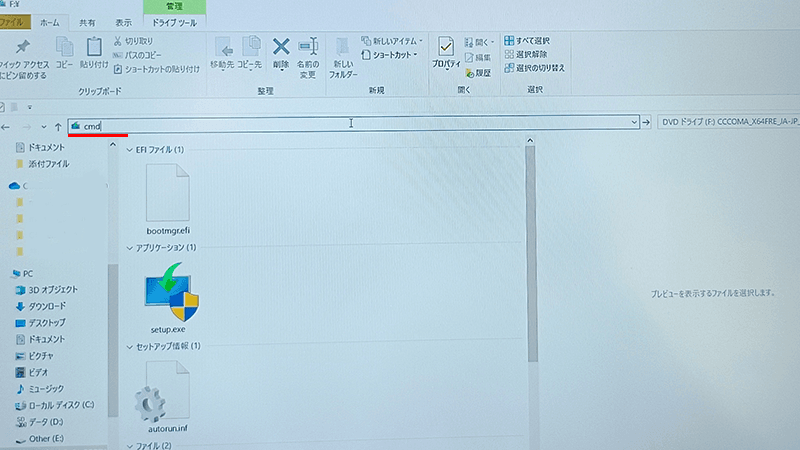Click the Up directory arrow button
This screenshot has height=450, width=800.
pos(58,125)
